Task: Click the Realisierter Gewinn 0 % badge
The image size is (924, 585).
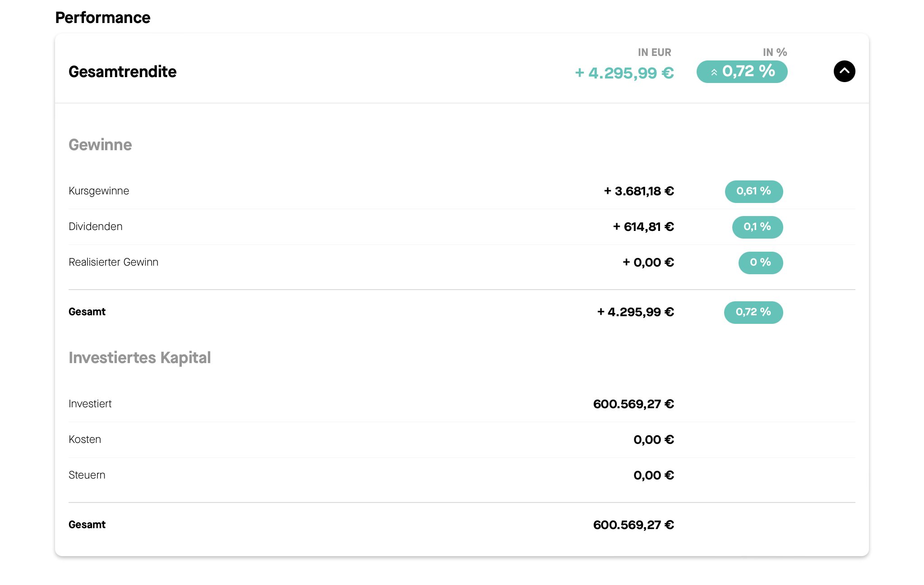Action: coord(760,263)
